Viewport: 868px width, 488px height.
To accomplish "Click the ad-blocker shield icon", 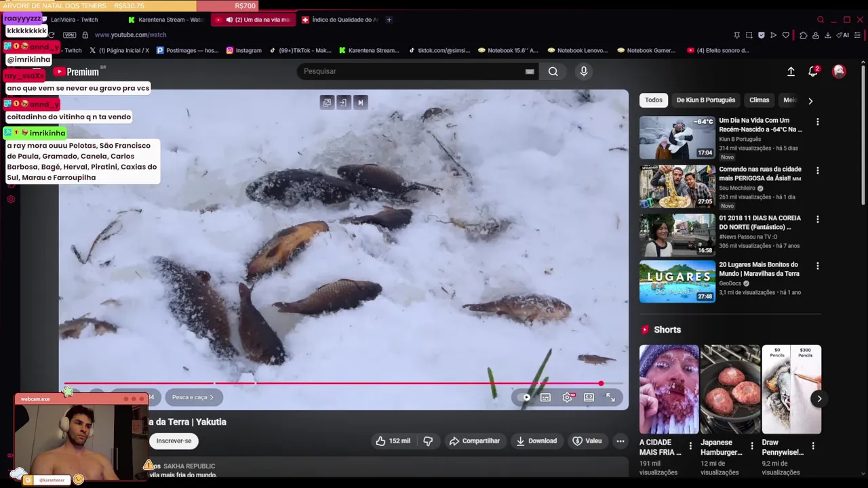I will 762,35.
